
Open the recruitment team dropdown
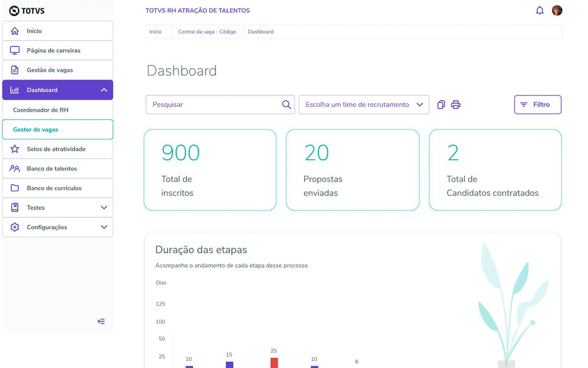364,105
